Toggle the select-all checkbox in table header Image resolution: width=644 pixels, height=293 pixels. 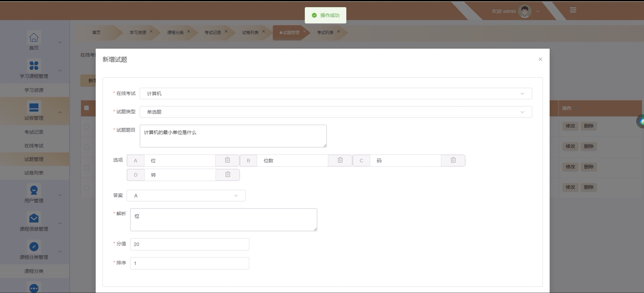[x=86, y=108]
